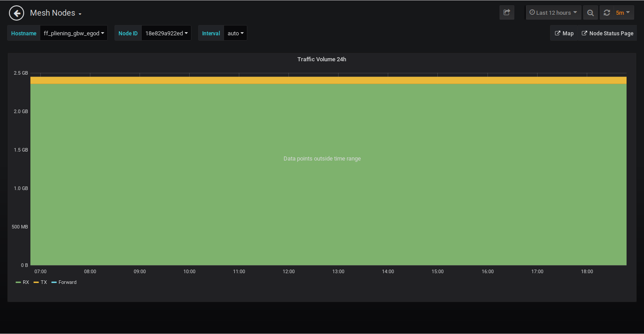Image resolution: width=644 pixels, height=334 pixels.
Task: Click the green RX legend color swatch
Action: click(x=18, y=282)
